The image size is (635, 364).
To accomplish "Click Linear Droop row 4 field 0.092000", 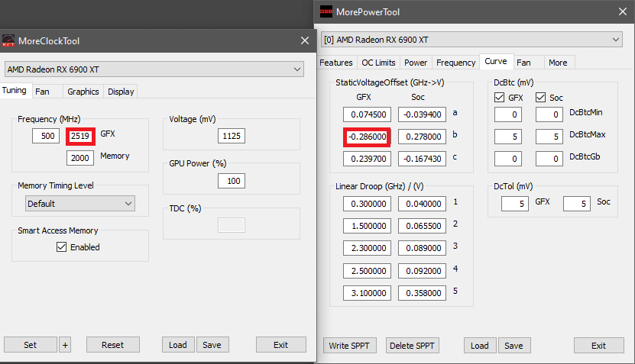I will (422, 271).
